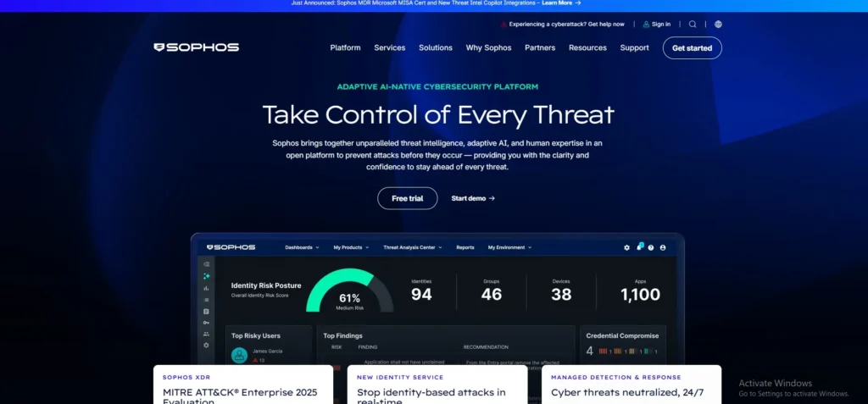Screen dimensions: 868x404
Task: Select the list lines icon in dashboard sidebar
Action: click(x=207, y=300)
